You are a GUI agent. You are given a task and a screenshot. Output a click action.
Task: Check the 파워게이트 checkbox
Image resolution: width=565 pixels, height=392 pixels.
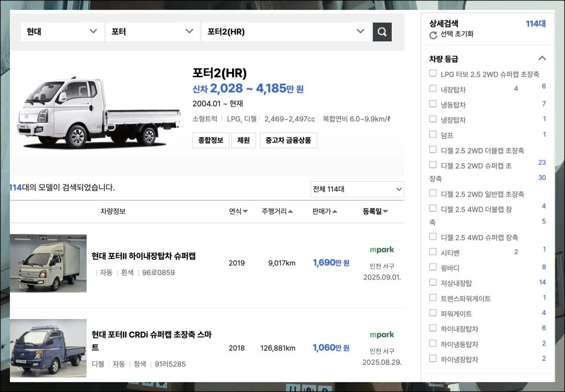[x=433, y=313]
